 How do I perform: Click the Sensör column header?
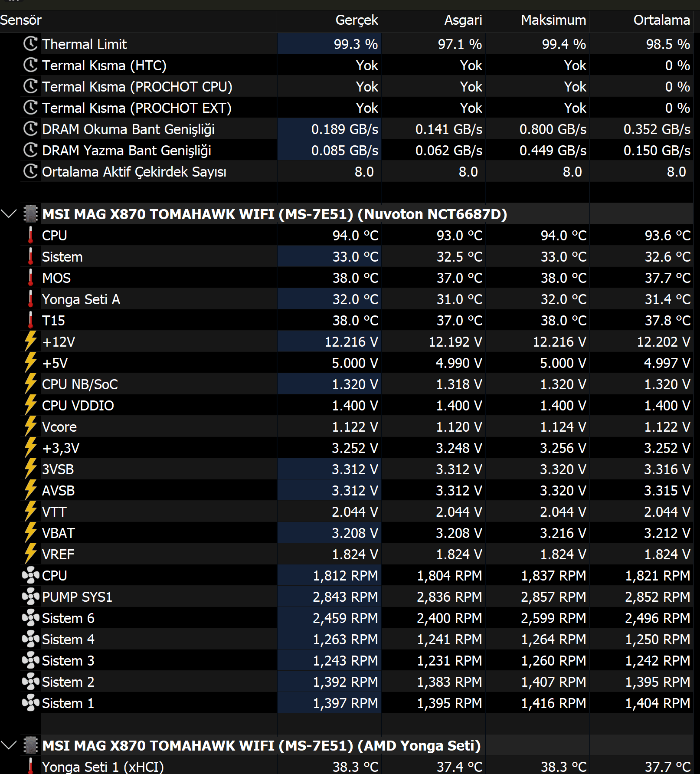21,20
